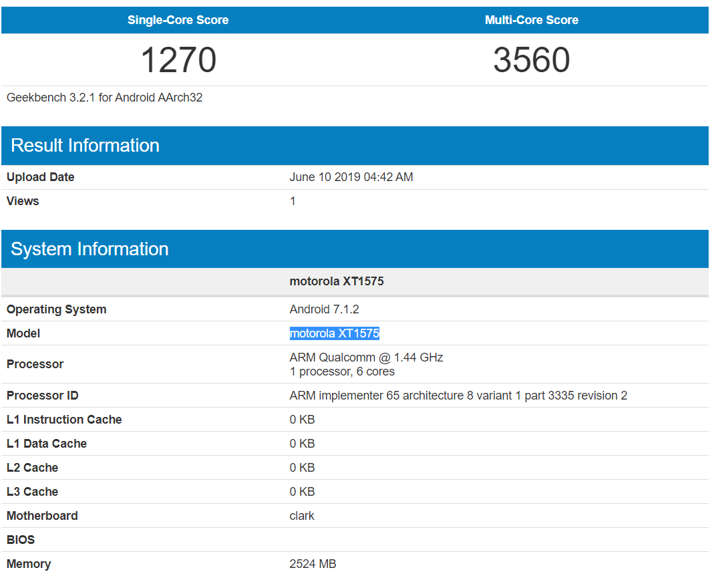The height and width of the screenshot is (588, 712).
Task: Click the L3 Cache label
Action: [x=32, y=492]
